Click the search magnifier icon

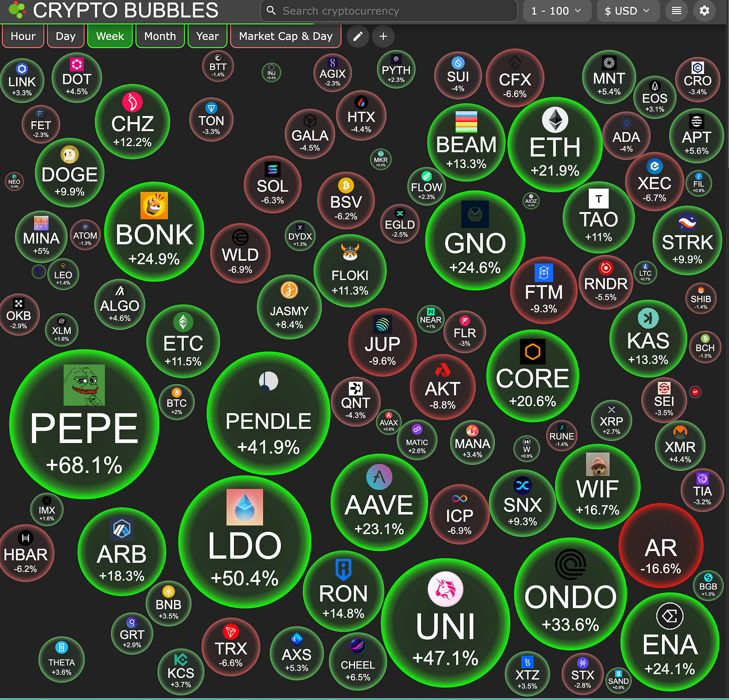click(271, 11)
